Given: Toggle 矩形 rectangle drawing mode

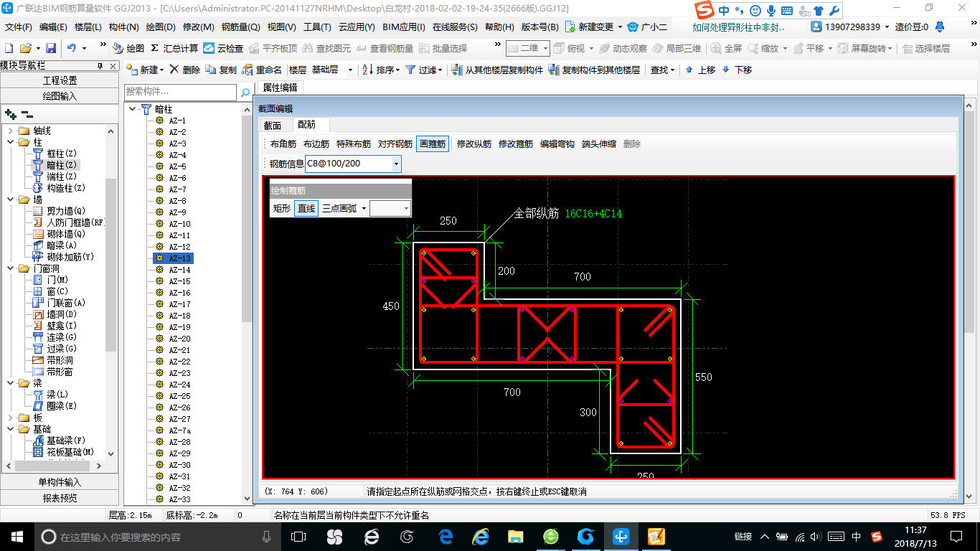Looking at the screenshot, I should point(282,208).
